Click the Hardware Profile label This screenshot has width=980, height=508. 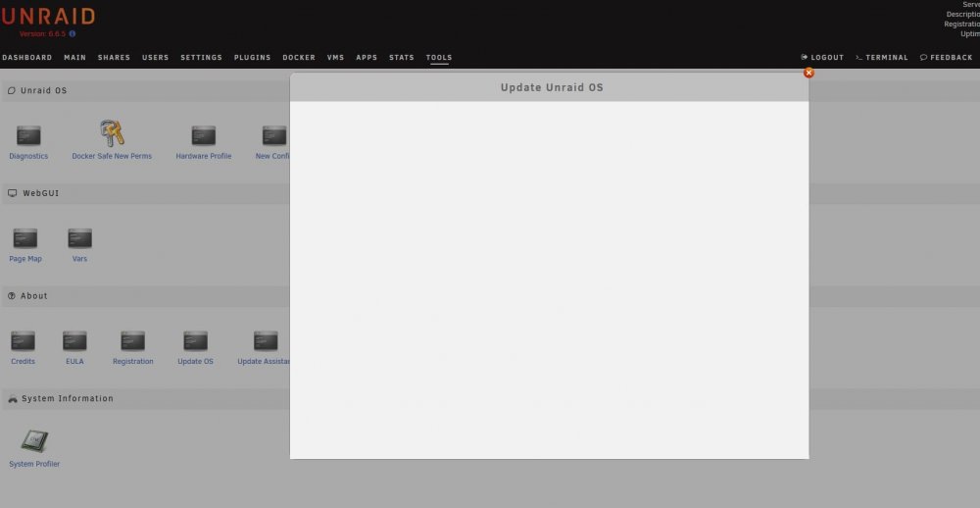coord(204,156)
